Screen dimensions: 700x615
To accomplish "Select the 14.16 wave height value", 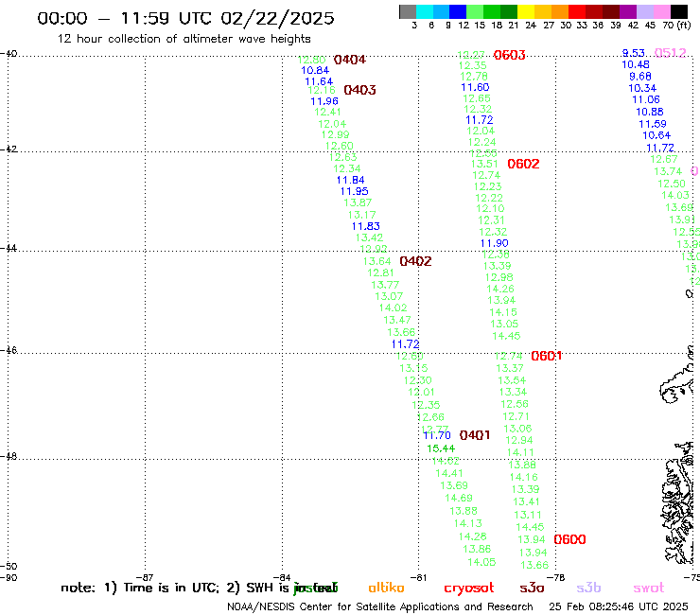I will point(524,478).
